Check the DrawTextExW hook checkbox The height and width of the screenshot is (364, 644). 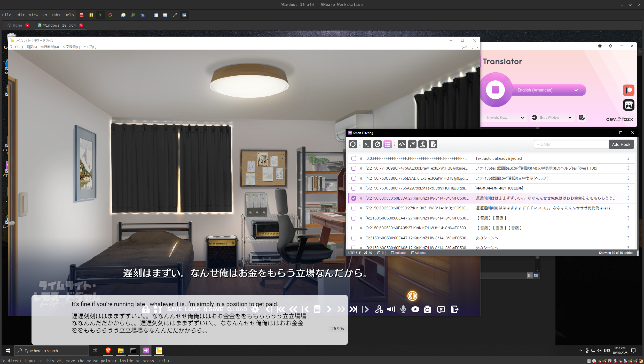(354, 168)
